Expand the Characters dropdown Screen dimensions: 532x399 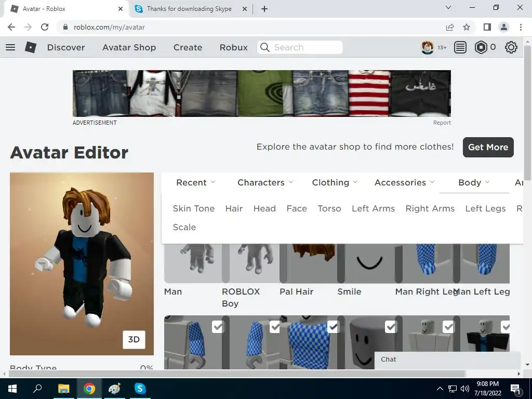[265, 182]
